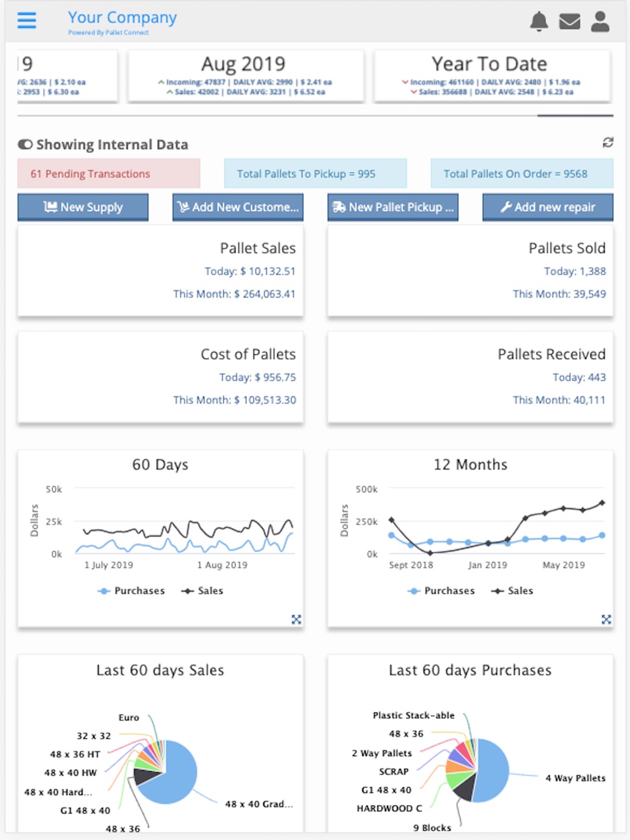The height and width of the screenshot is (840, 630).
Task: Click the Total Pallets To Pickup box
Action: (315, 174)
